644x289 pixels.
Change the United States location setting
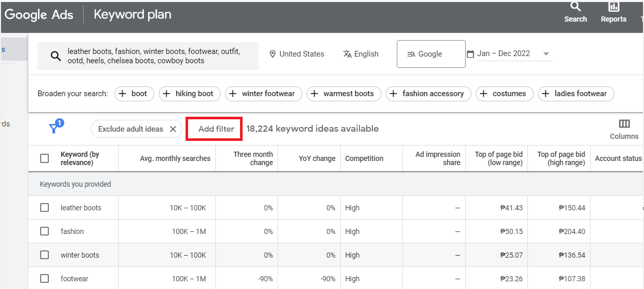point(297,54)
